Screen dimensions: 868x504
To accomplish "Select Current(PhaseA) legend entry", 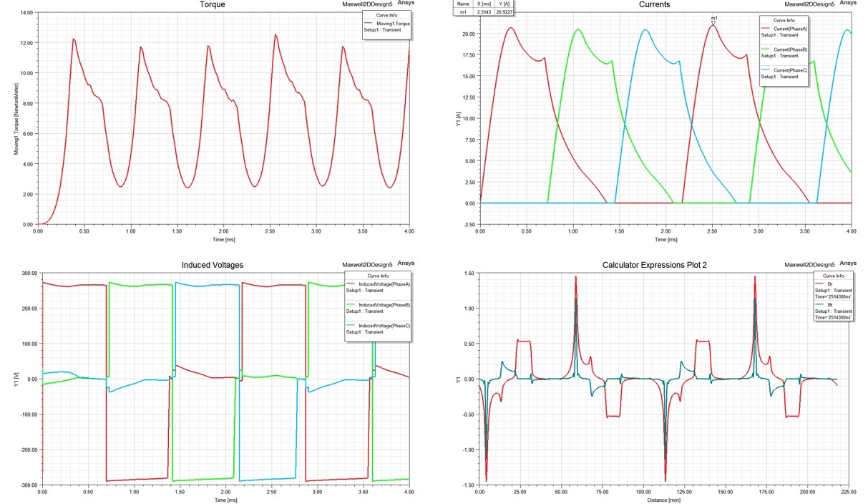I will pyautogui.click(x=791, y=28).
